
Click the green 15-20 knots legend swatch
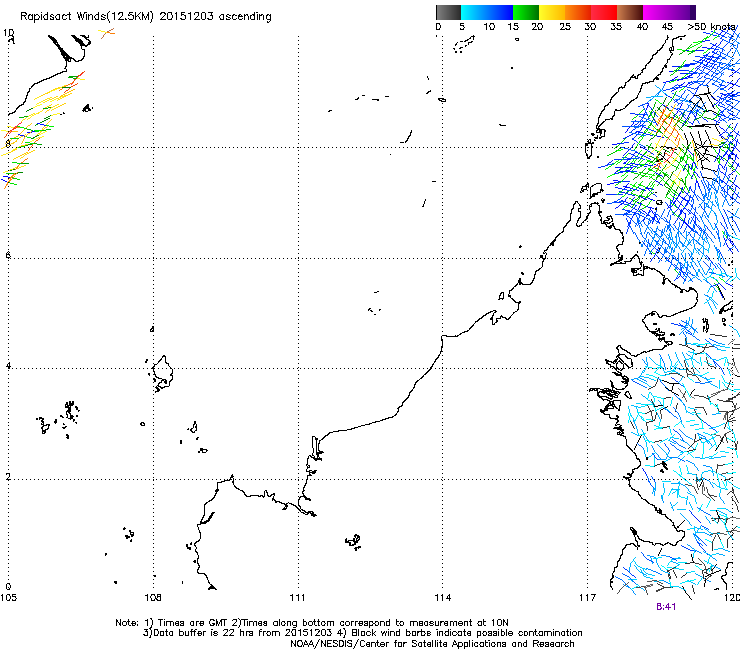tap(526, 12)
